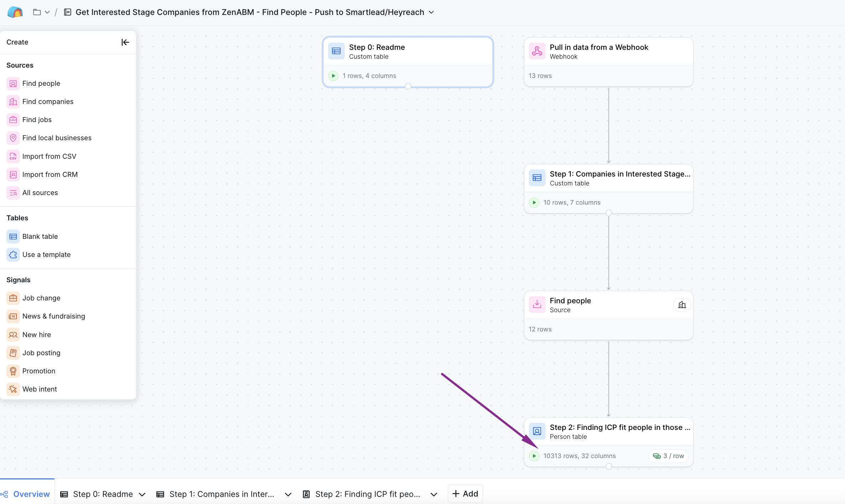Run the Step 2 Person table
This screenshot has width=845, height=504.
pos(534,456)
